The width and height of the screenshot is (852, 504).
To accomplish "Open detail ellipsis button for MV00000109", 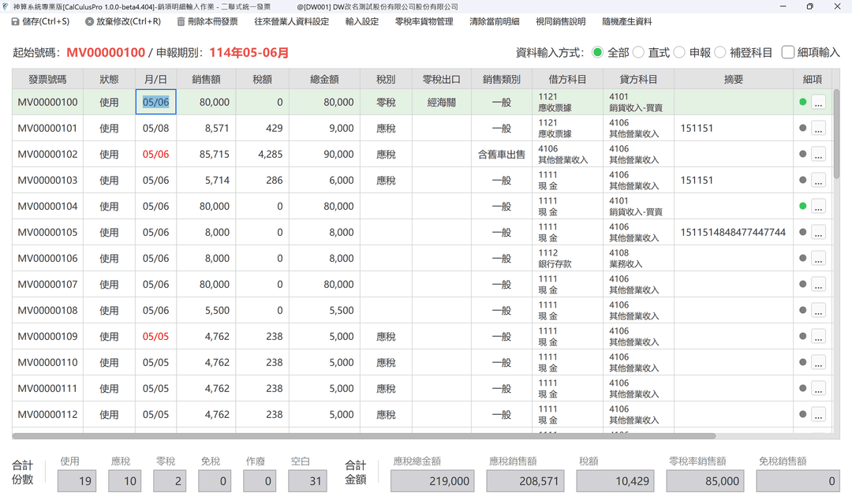I will [818, 337].
